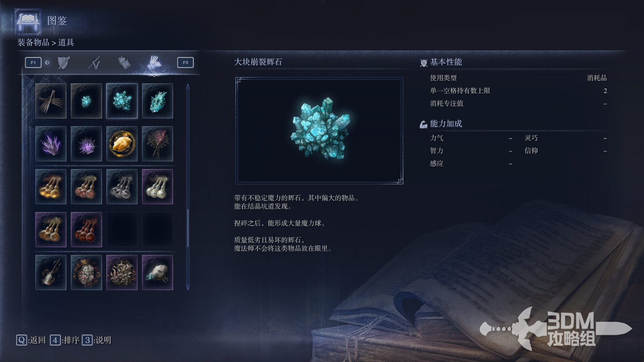The height and width of the screenshot is (362, 644).
Task: Click the 排序 sort key prompt
Action: (65, 340)
